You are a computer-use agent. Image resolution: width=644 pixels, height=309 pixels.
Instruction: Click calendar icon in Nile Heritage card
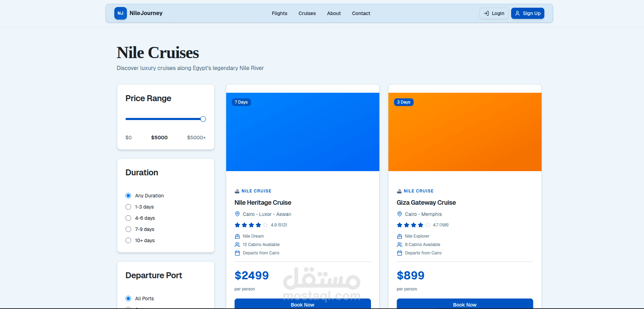tap(237, 253)
